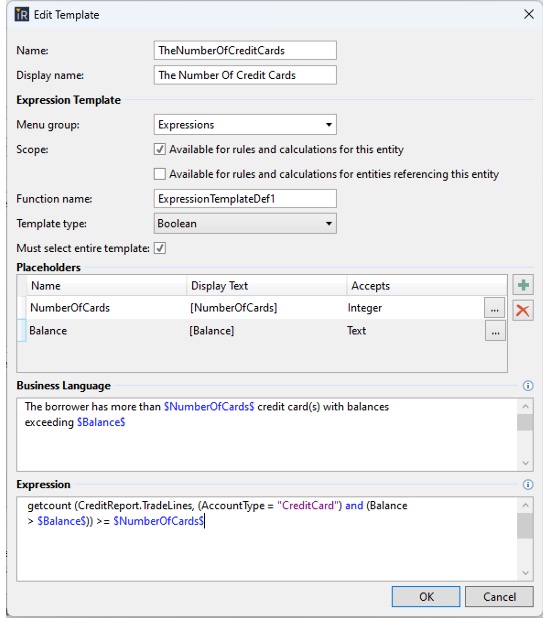The image size is (543, 618).
Task: Close the Edit Template dialog
Action: (x=529, y=15)
